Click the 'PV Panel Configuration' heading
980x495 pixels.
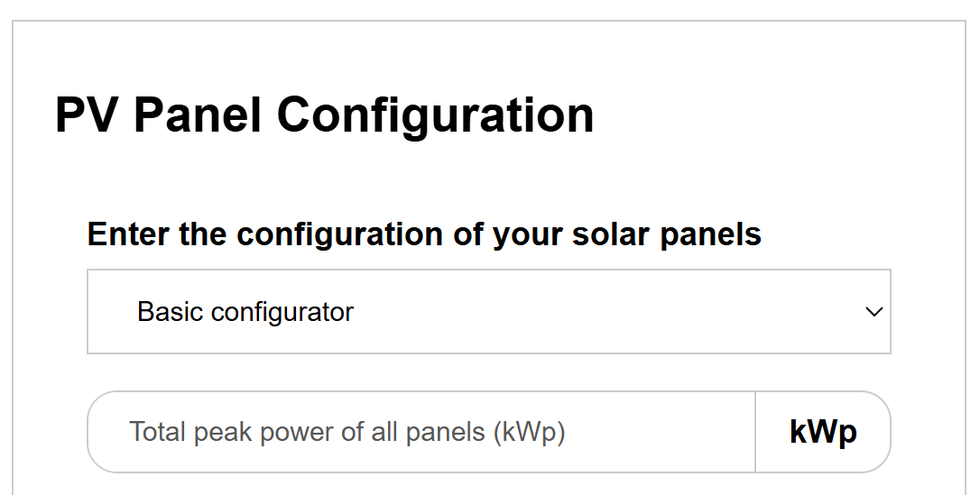click(x=324, y=115)
